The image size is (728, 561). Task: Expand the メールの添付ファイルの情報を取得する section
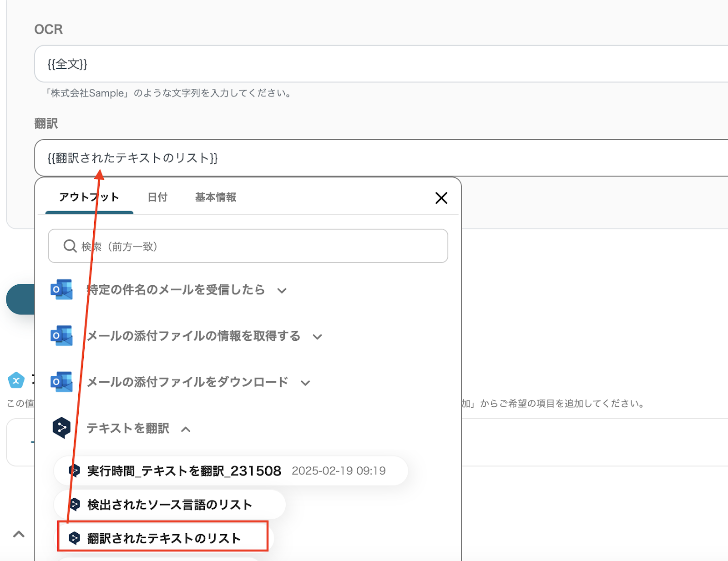318,337
